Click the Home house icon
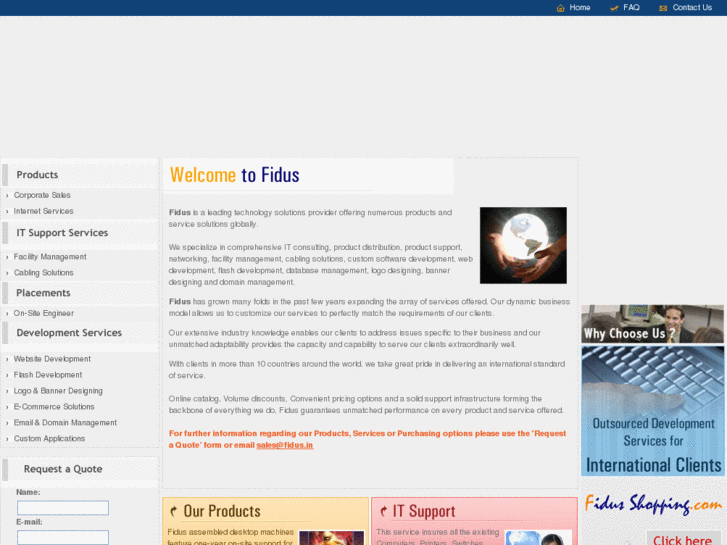 pos(560,8)
